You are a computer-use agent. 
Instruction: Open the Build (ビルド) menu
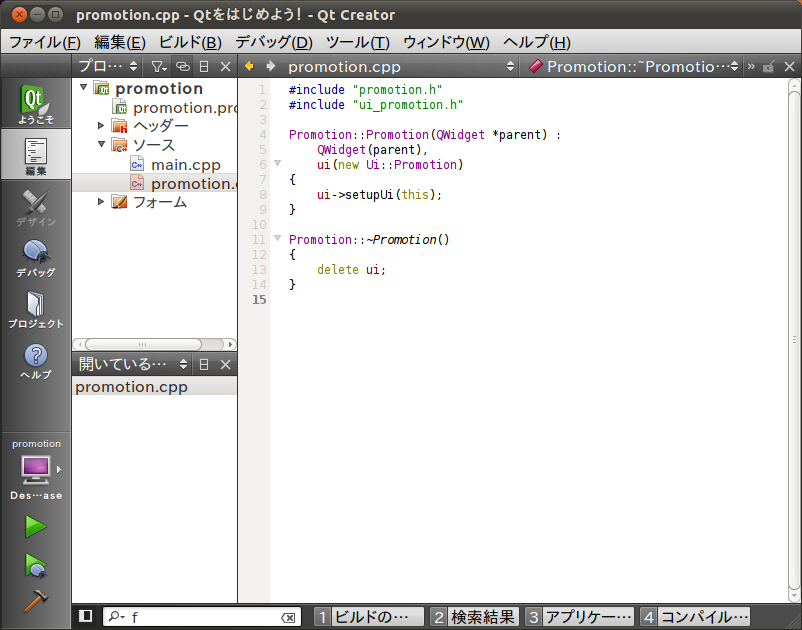(190, 42)
